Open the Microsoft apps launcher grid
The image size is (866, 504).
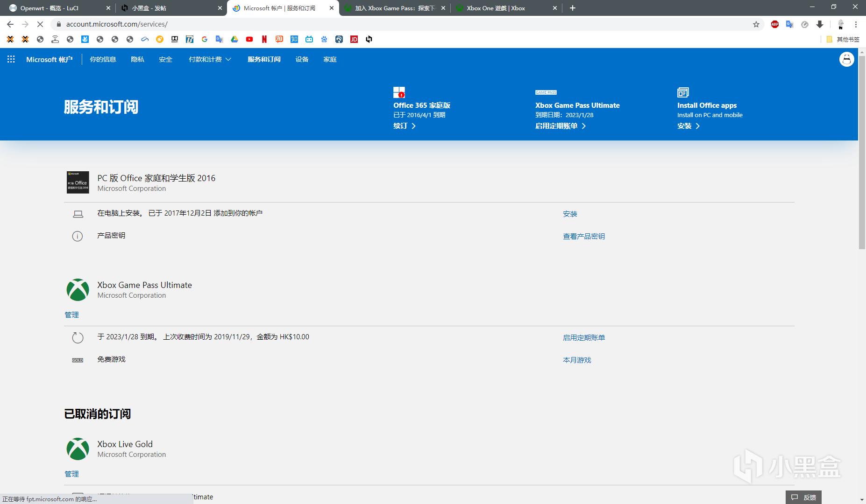click(x=11, y=59)
